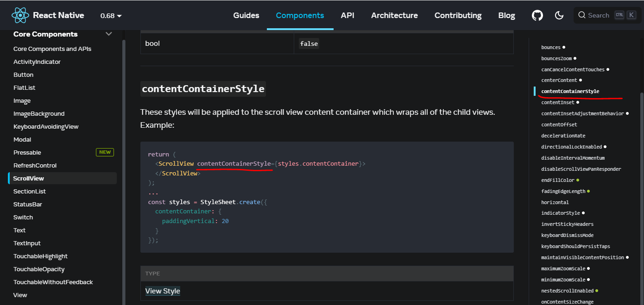Image resolution: width=644 pixels, height=305 pixels.
Task: Jump to indicatorStyle in contents
Action: tap(561, 213)
